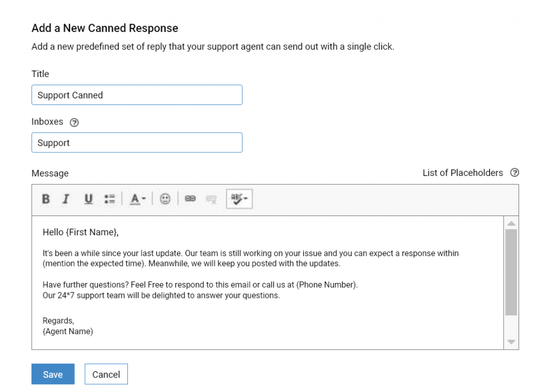Screen dimensions: 548x392
Task: Click the 'Hello {First Name},' line
Action: point(81,232)
